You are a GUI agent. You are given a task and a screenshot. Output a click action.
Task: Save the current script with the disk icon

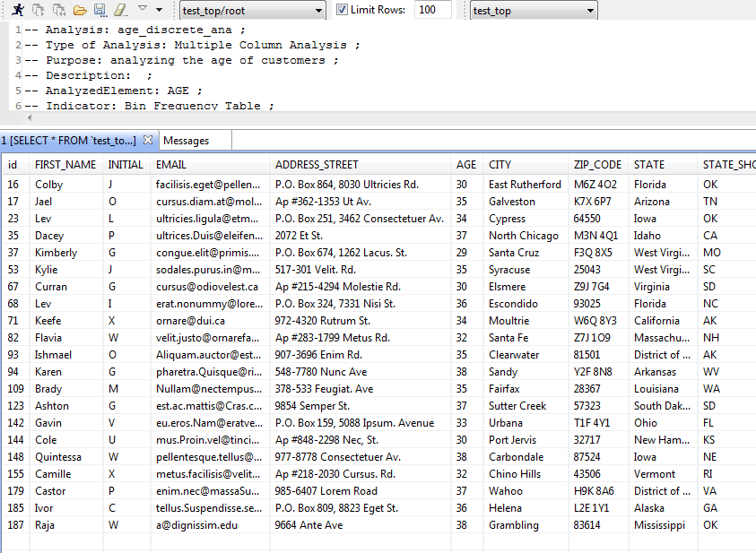(99, 10)
